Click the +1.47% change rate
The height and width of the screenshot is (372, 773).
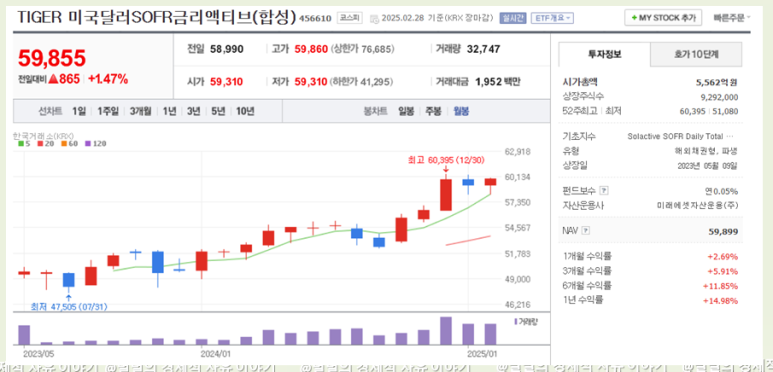tap(108, 79)
